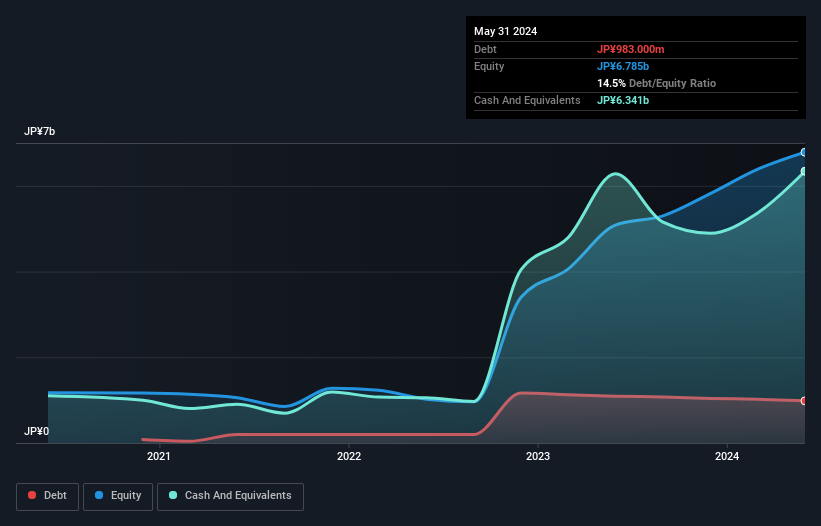Click Cash And Equivalents label in tooltip
This screenshot has width=821, height=526.
527,100
